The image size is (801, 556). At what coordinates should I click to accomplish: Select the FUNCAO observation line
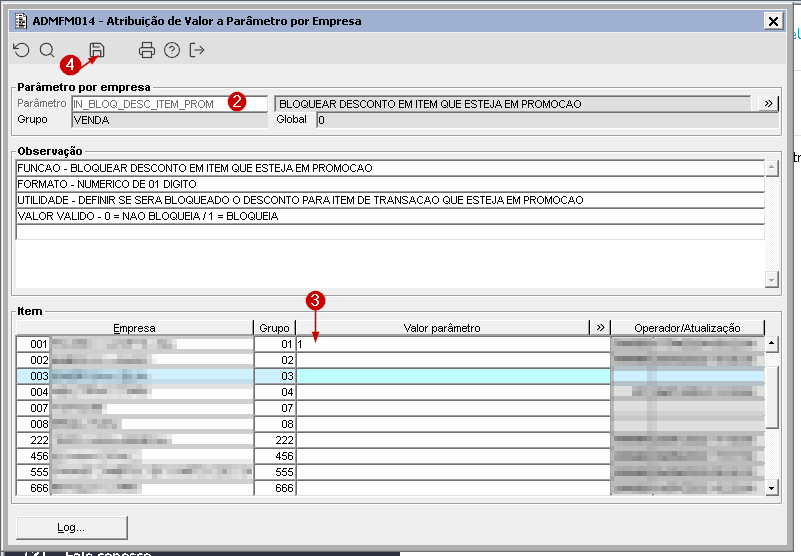point(390,168)
